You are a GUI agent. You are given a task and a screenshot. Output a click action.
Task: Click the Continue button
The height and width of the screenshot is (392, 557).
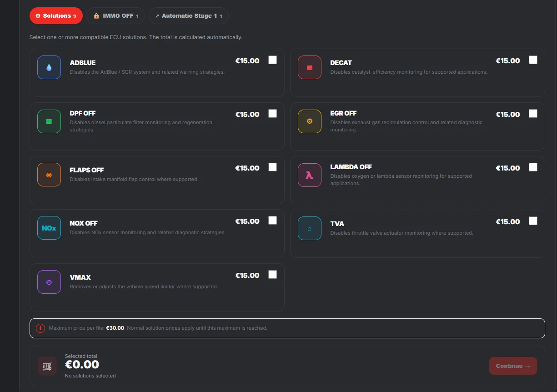513,366
